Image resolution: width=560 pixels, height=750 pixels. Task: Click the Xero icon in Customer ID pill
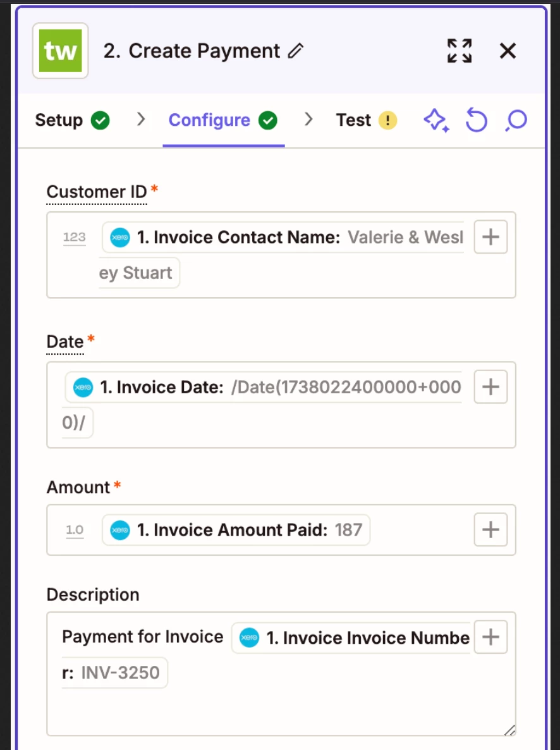click(x=120, y=237)
